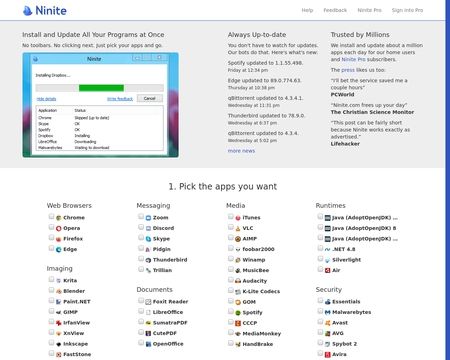Click the Inkscape app icon

[59, 344]
